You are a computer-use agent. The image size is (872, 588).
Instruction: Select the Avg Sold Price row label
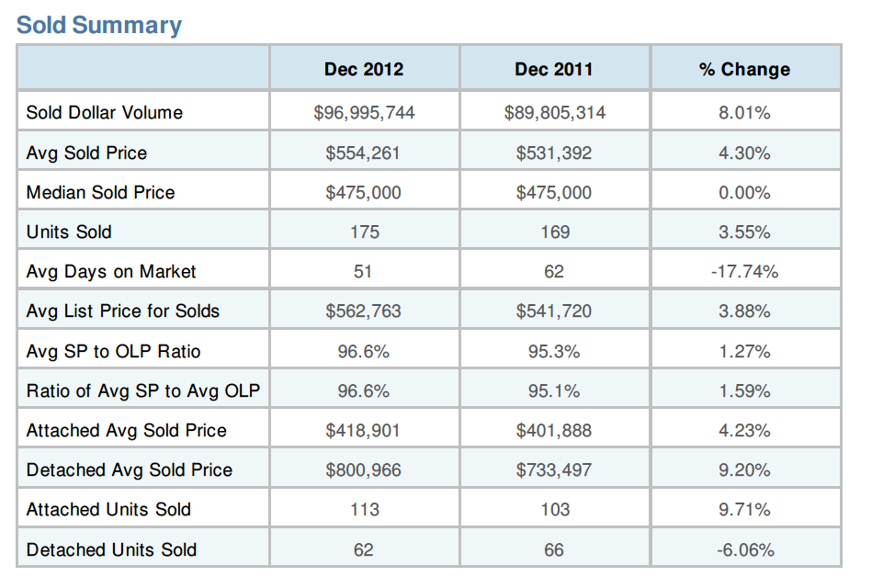[x=86, y=153]
